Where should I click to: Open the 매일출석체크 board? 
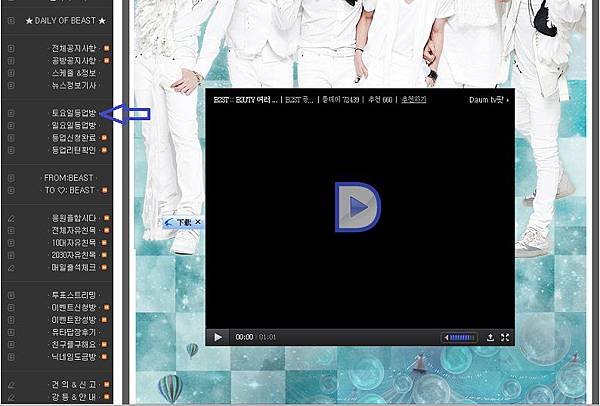click(x=74, y=267)
